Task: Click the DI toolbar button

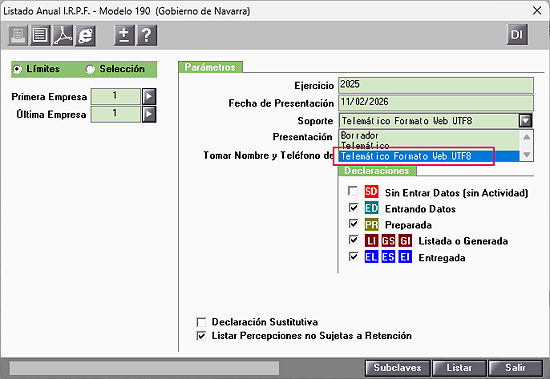Action: coord(517,34)
